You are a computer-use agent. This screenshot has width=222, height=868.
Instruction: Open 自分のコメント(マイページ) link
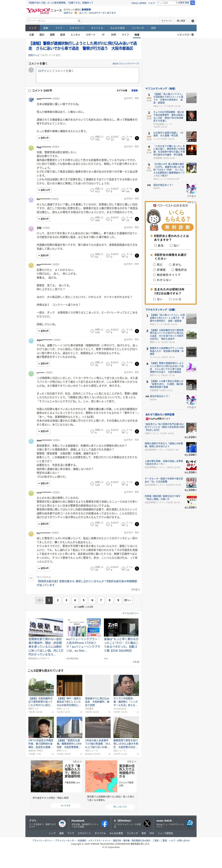[x=126, y=63]
